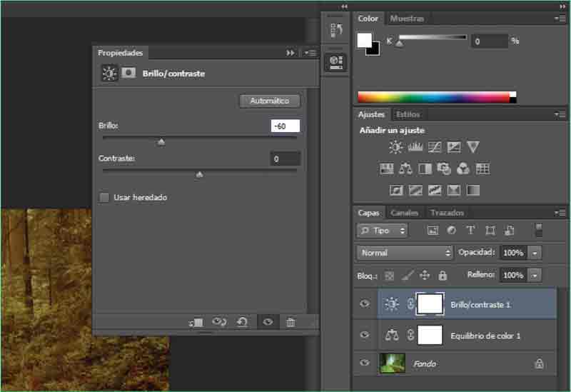The height and width of the screenshot is (392, 571).
Task: Click the lock all icon beside Bloq.
Action: click(442, 275)
